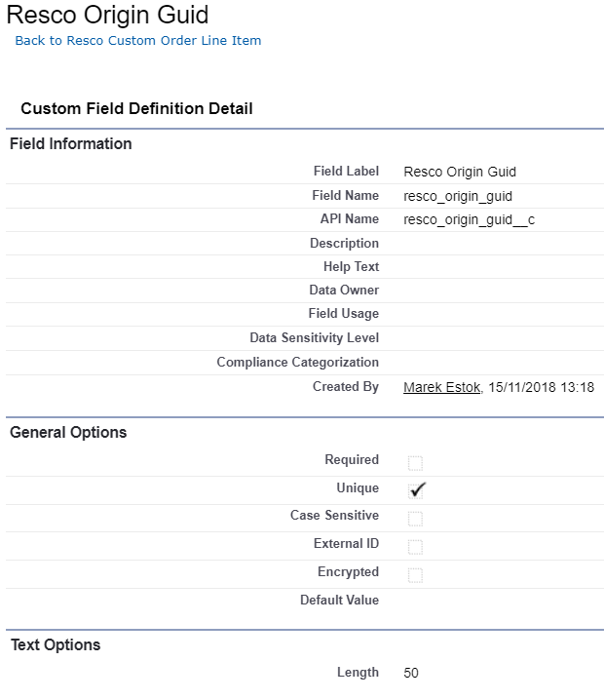Click the Length value 50

click(x=410, y=673)
